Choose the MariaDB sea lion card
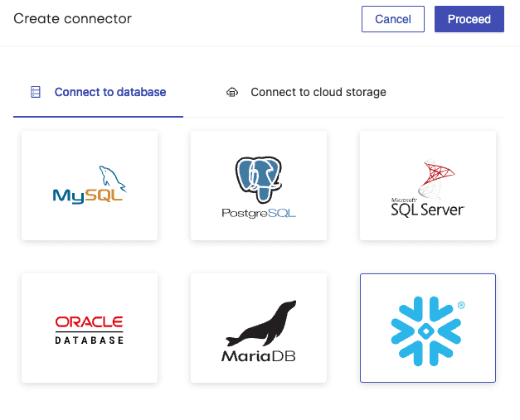 click(x=259, y=328)
